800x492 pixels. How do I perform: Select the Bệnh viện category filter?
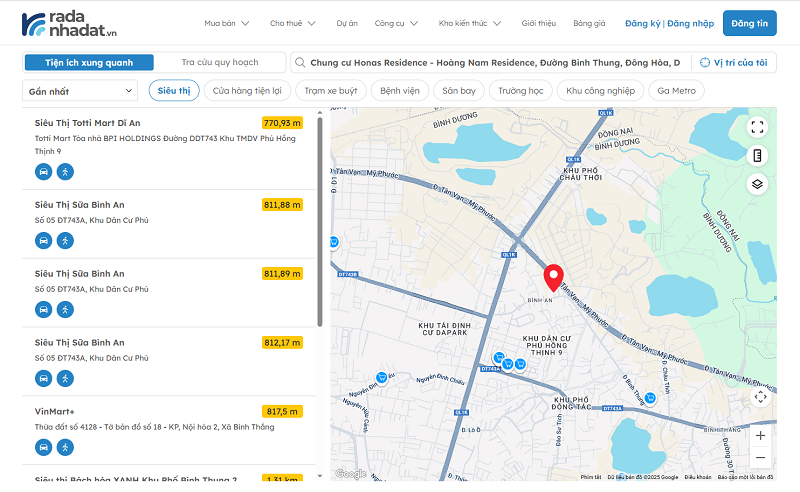point(399,91)
